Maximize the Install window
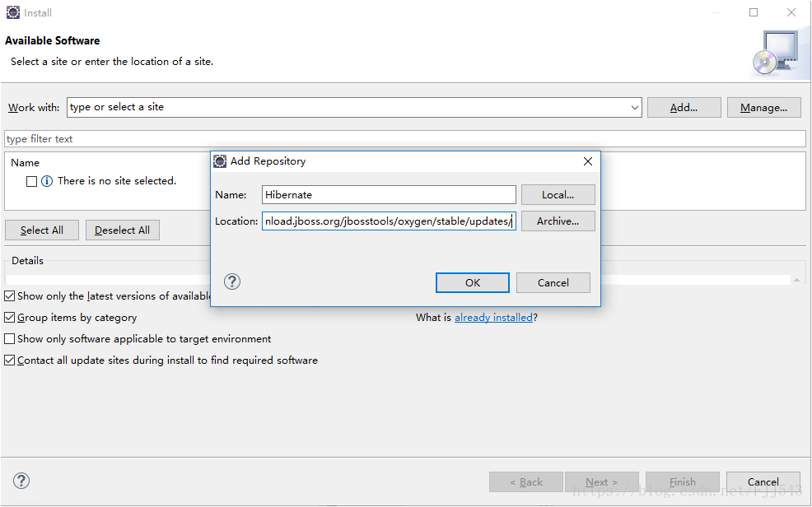Screen dimensions: 812x507 (754, 12)
